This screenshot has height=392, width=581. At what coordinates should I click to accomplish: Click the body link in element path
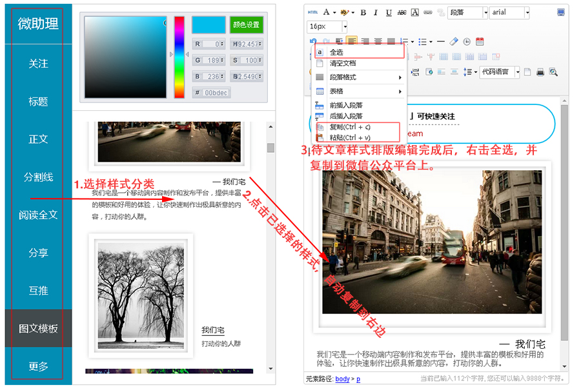tap(342, 379)
